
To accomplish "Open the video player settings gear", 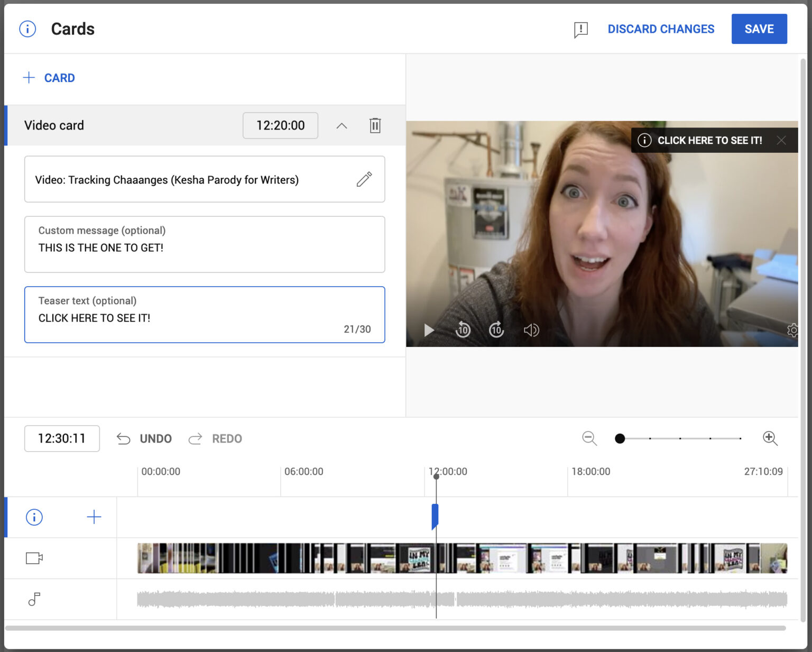I will pyautogui.click(x=793, y=330).
